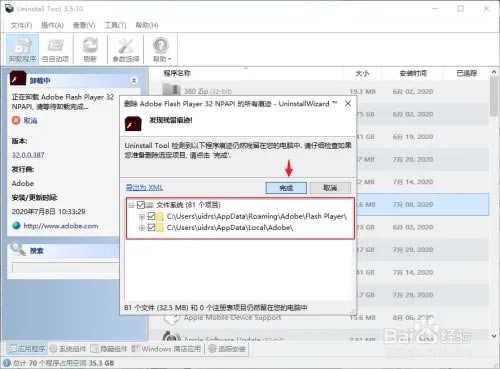This screenshot has width=500, height=369.
Task: Sort by 安装时间 column header
Action: click(x=413, y=73)
